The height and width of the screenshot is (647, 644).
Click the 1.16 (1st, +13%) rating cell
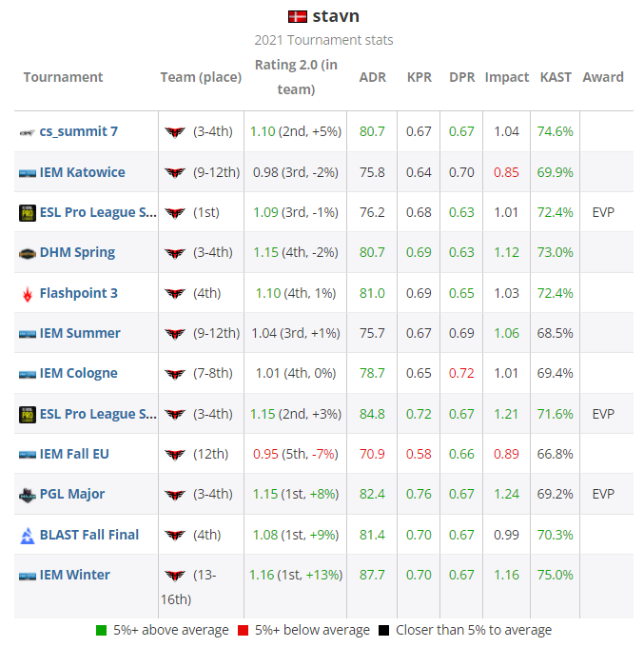click(296, 575)
